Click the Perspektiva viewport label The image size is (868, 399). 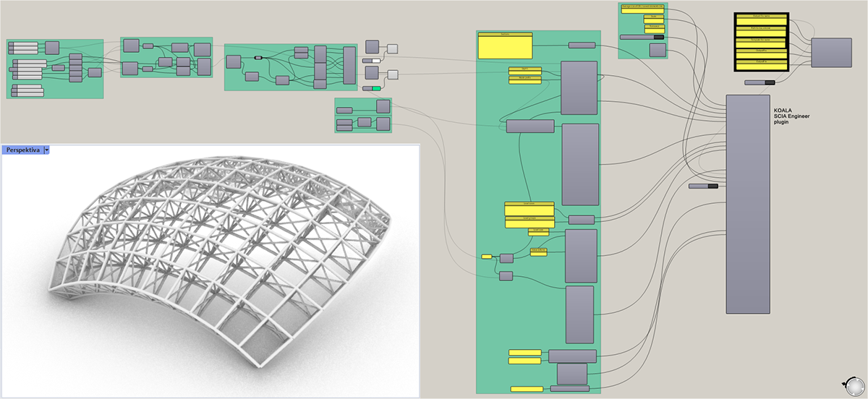[x=22, y=150]
